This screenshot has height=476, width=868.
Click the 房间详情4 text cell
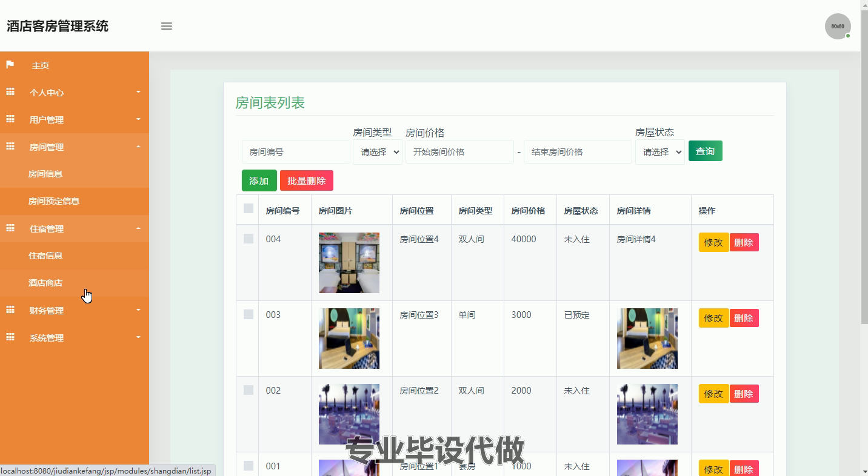(636, 239)
